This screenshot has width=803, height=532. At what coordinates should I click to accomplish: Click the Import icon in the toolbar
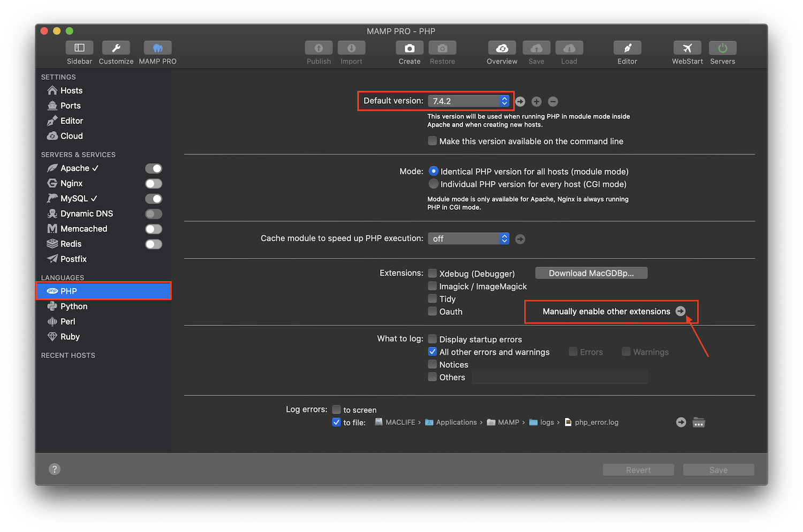351,47
